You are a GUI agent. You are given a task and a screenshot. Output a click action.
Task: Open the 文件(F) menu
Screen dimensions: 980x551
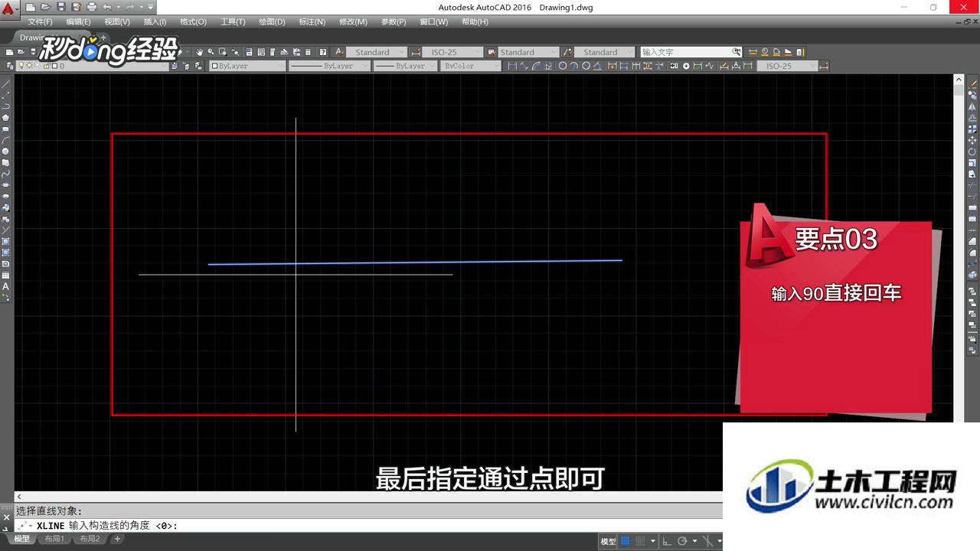pyautogui.click(x=40, y=22)
